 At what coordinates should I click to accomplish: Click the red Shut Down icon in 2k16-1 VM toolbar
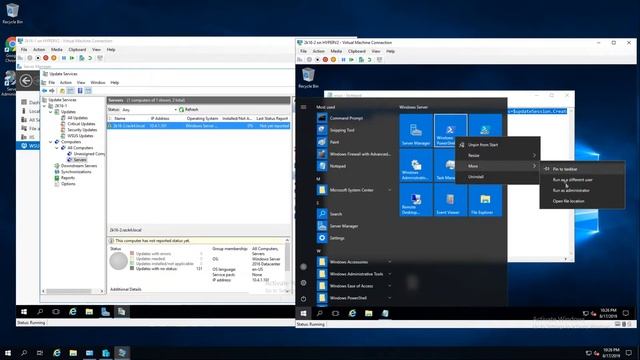(x=46, y=58)
